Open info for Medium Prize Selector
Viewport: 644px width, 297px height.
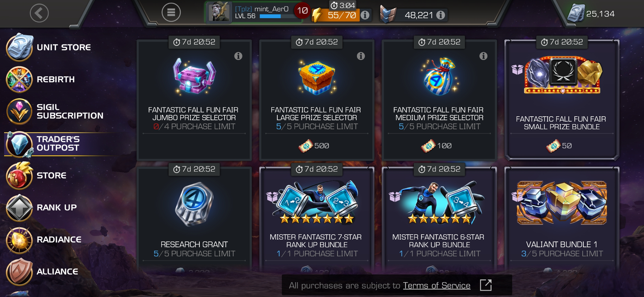point(483,56)
